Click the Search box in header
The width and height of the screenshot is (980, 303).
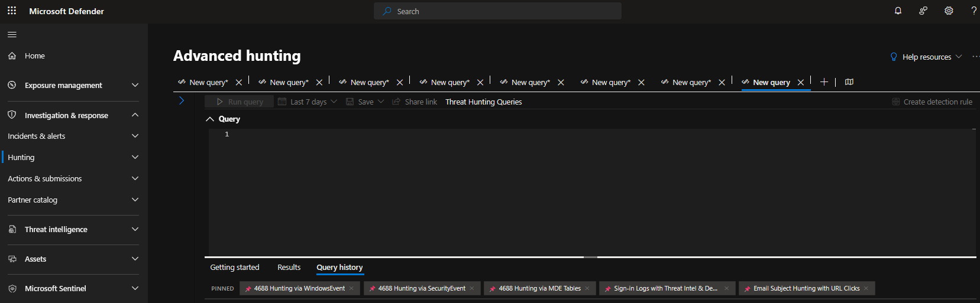click(x=497, y=11)
